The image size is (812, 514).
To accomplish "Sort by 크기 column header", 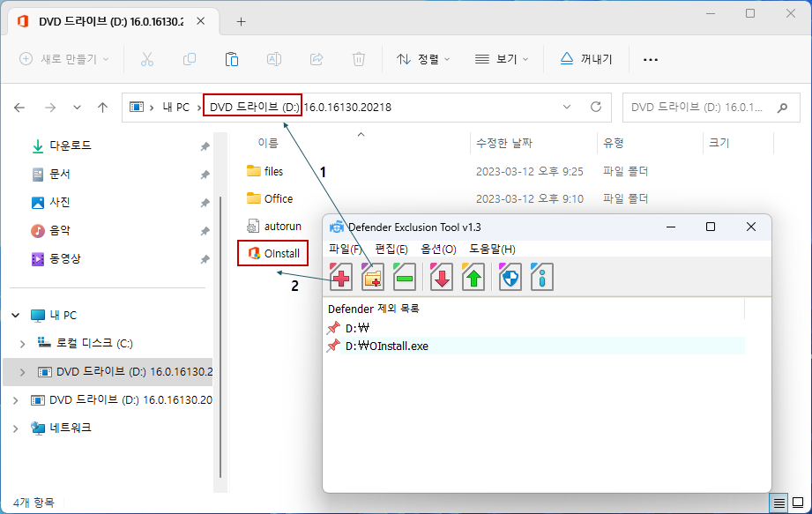I will point(719,143).
